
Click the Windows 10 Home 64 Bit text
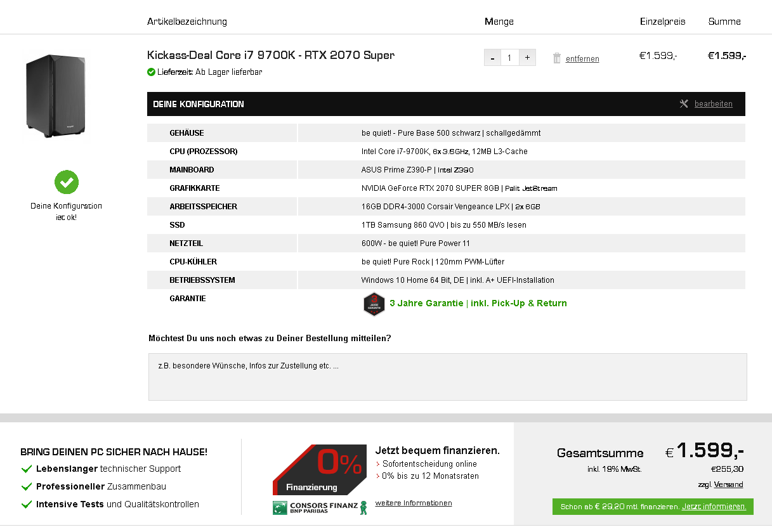[458, 280]
